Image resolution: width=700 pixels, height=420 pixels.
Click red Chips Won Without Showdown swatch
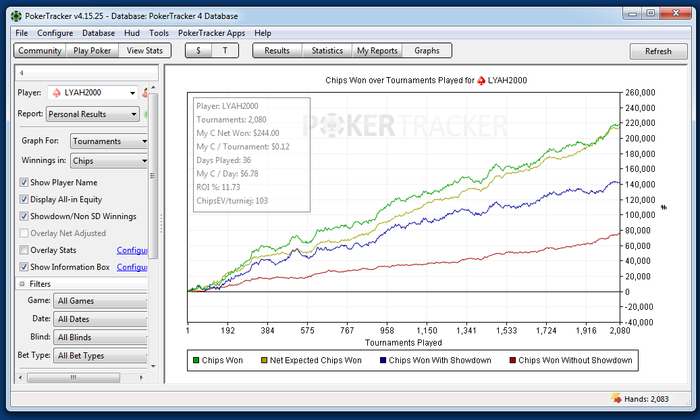[512, 360]
